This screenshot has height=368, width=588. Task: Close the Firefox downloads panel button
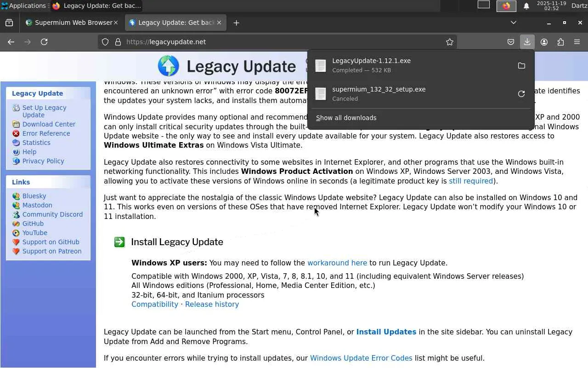tap(527, 42)
